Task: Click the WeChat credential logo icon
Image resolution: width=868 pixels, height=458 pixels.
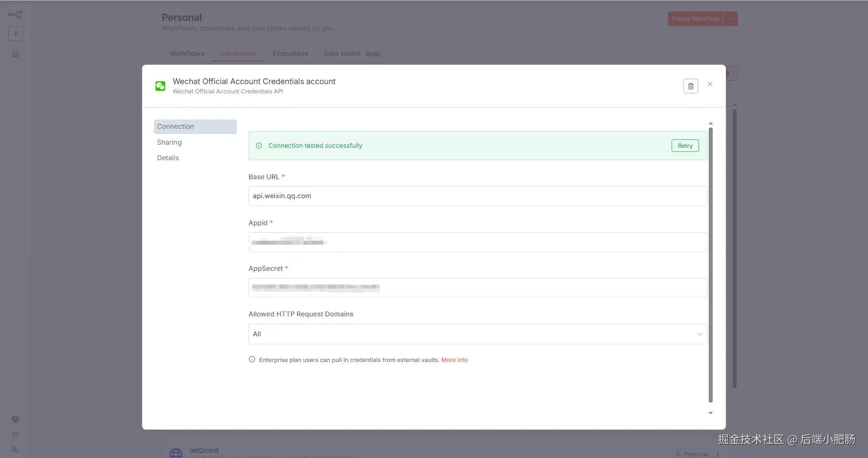Action: pyautogui.click(x=160, y=86)
